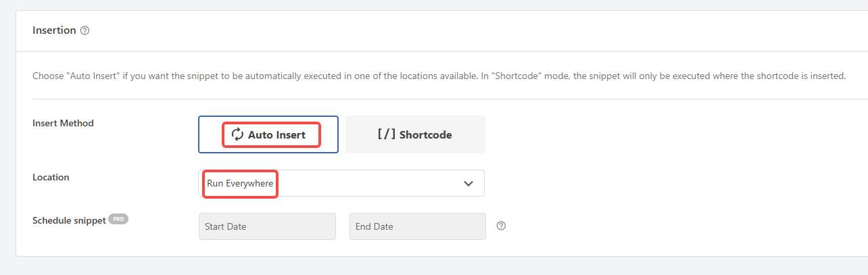Click into the End Date field

[417, 226]
